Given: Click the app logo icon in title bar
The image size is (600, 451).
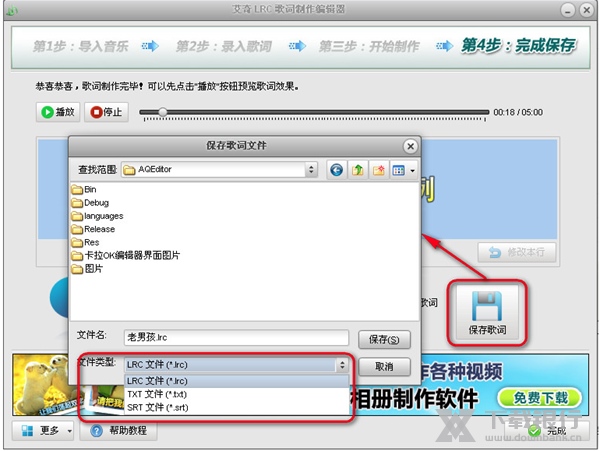Looking at the screenshot, I should (x=12, y=10).
